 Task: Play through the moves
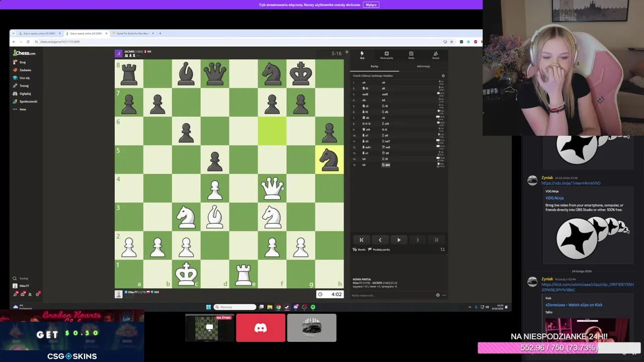(x=399, y=240)
